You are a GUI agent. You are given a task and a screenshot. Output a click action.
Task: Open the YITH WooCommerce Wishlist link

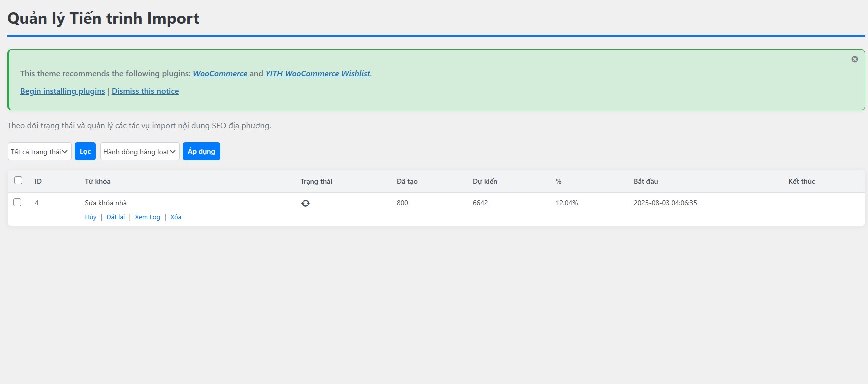[x=317, y=74]
